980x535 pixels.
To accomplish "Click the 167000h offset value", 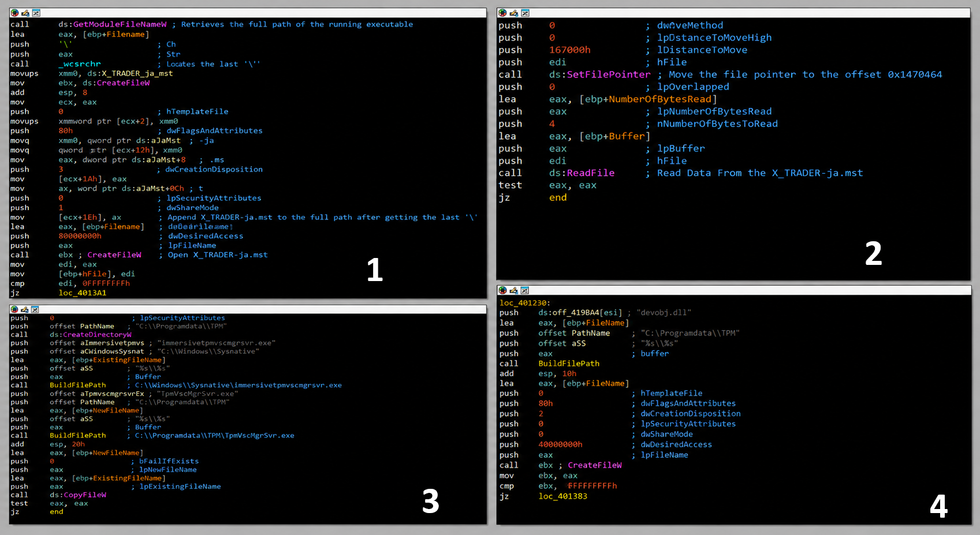I will pyautogui.click(x=570, y=50).
